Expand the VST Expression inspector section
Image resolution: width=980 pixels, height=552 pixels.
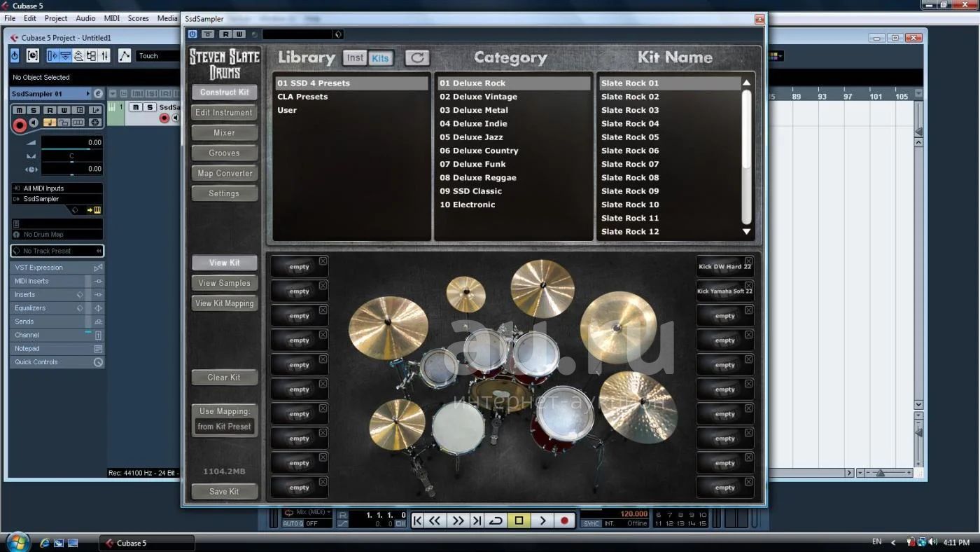[57, 268]
